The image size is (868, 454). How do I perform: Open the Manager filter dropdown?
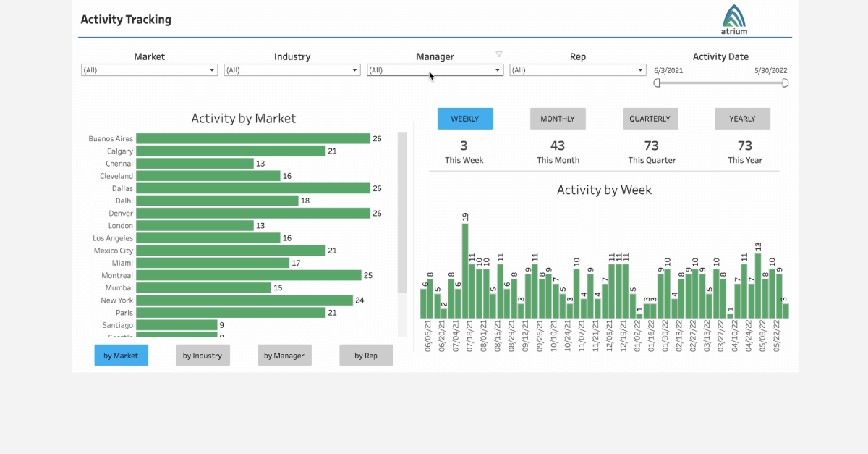(497, 70)
